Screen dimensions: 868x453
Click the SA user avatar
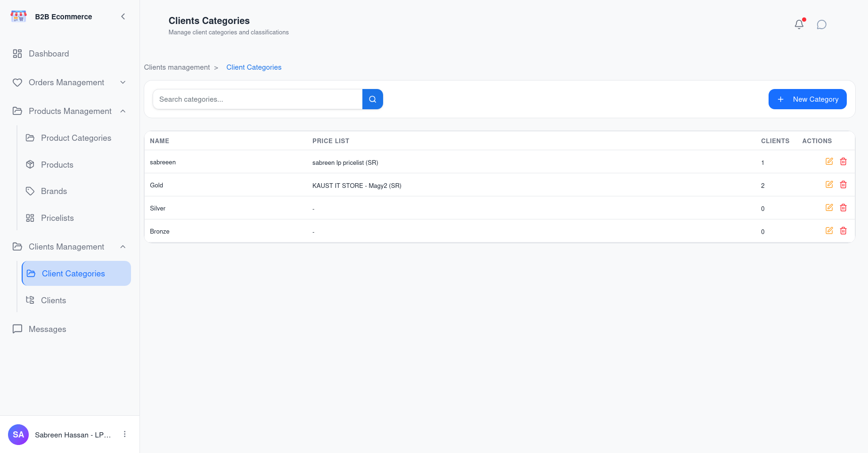18,435
